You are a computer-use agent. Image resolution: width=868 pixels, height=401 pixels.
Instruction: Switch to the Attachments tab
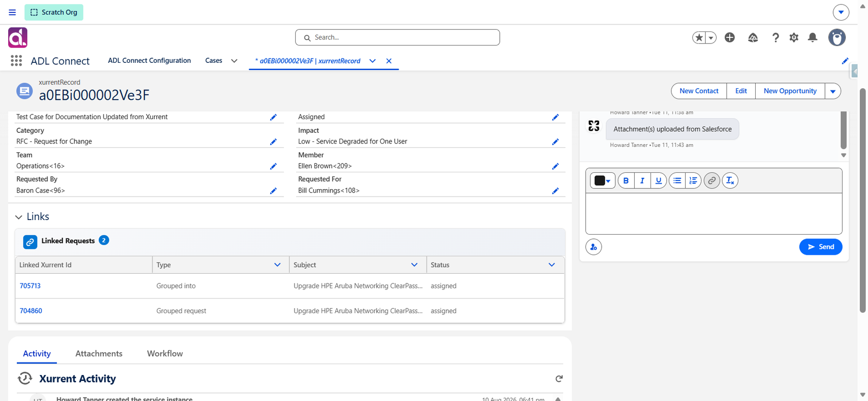pyautogui.click(x=99, y=353)
